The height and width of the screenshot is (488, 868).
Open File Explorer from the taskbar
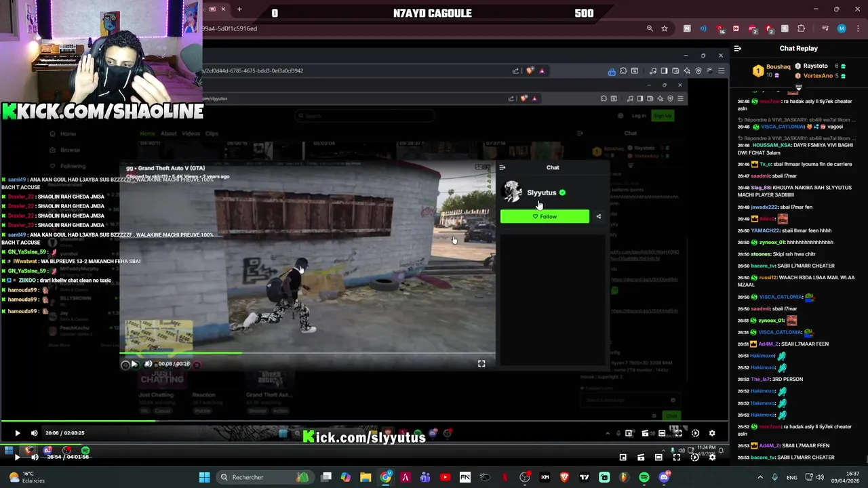[x=366, y=477]
